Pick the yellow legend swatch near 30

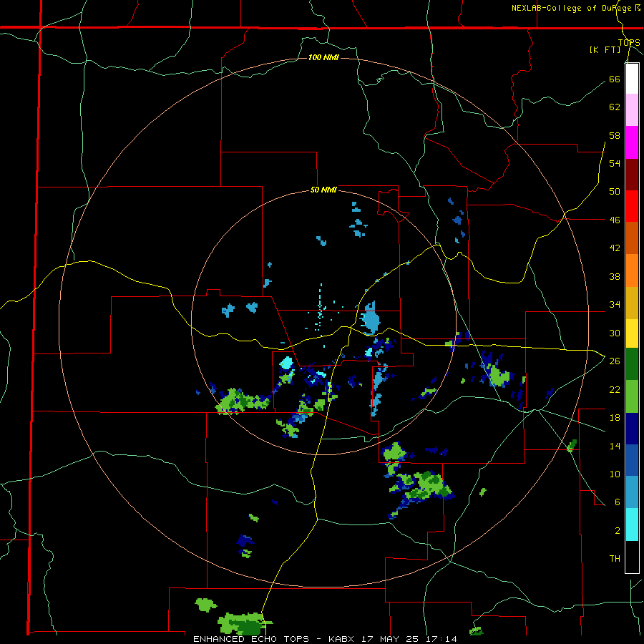[x=632, y=333]
